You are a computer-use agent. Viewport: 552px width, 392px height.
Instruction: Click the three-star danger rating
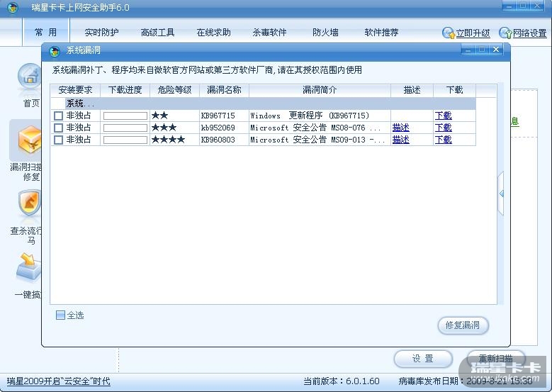coord(164,128)
